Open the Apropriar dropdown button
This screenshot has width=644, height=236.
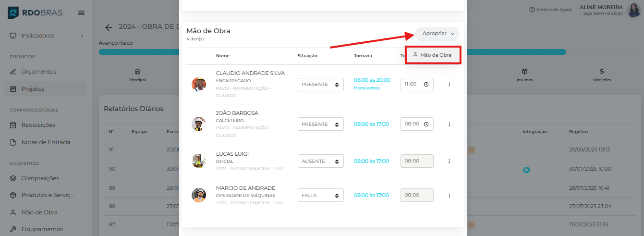pos(437,34)
